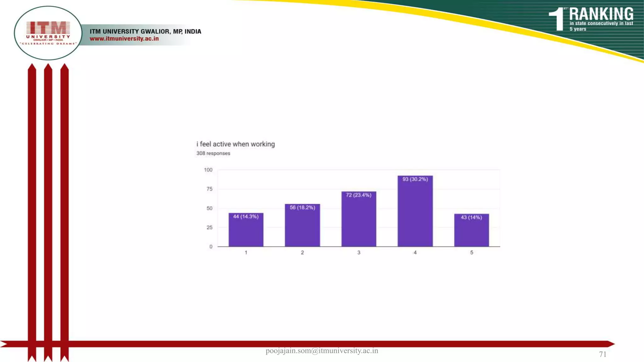Select the bar labeled 56 (18.2%)

[302, 225]
